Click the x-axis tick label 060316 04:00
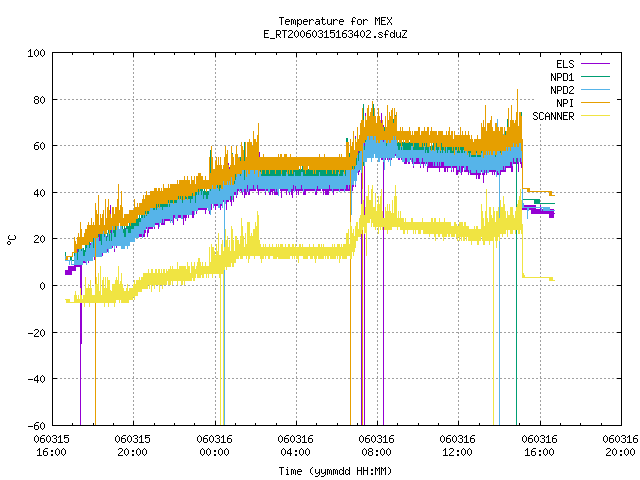 pyautogui.click(x=296, y=446)
